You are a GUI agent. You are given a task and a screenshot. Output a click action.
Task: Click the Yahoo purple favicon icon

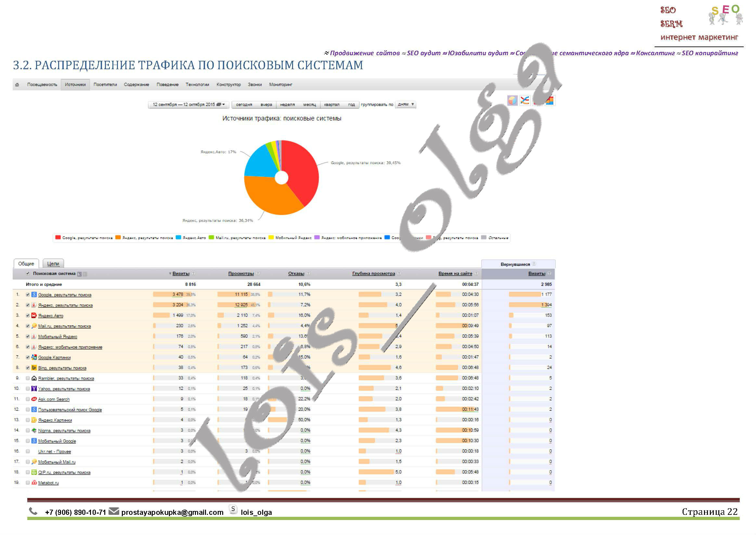[x=34, y=388]
